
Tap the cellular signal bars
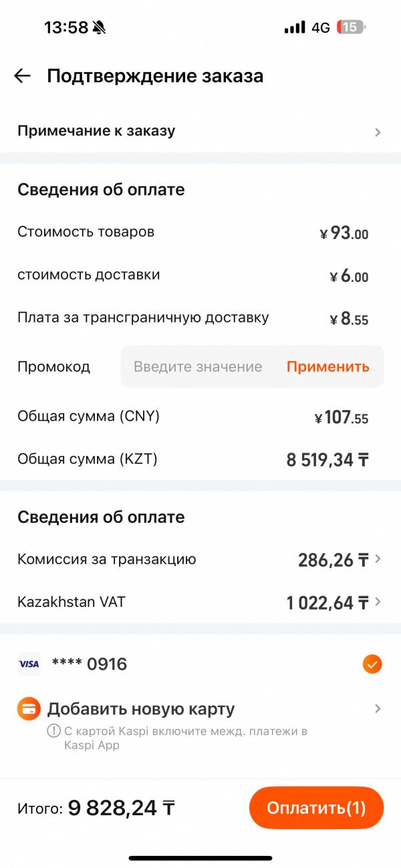[x=294, y=27]
